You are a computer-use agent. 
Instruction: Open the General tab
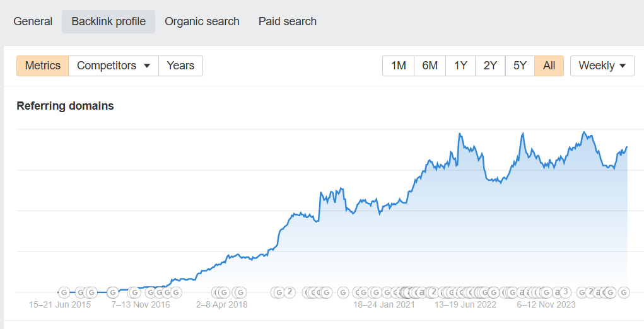33,21
